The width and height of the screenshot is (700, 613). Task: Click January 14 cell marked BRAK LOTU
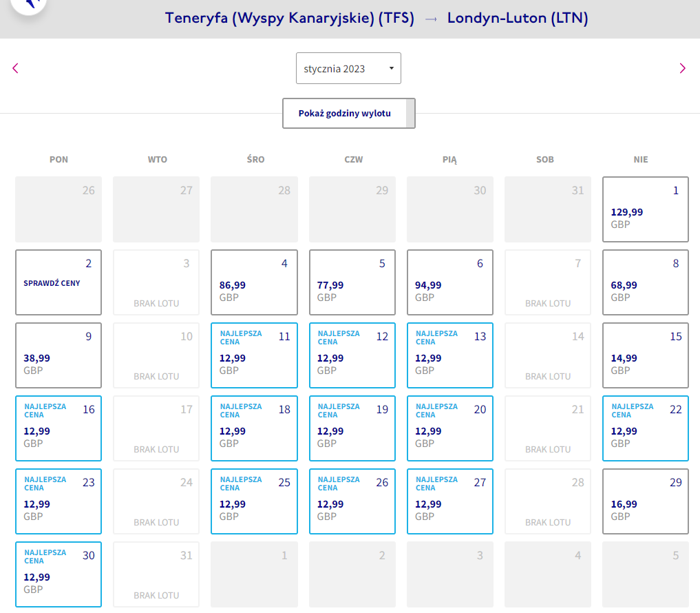point(548,355)
